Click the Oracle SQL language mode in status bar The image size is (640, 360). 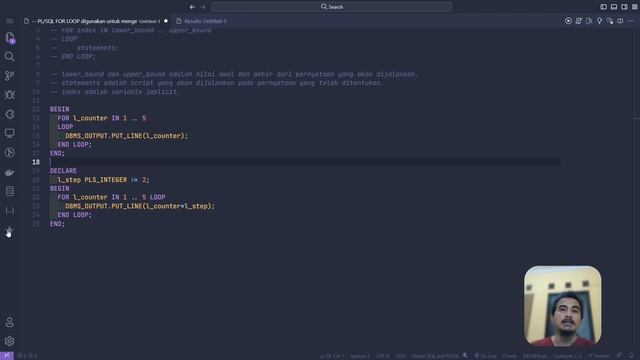coord(435,356)
